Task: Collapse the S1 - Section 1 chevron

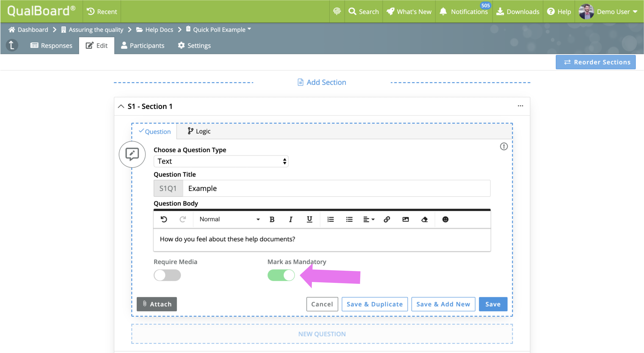Action: (121, 106)
